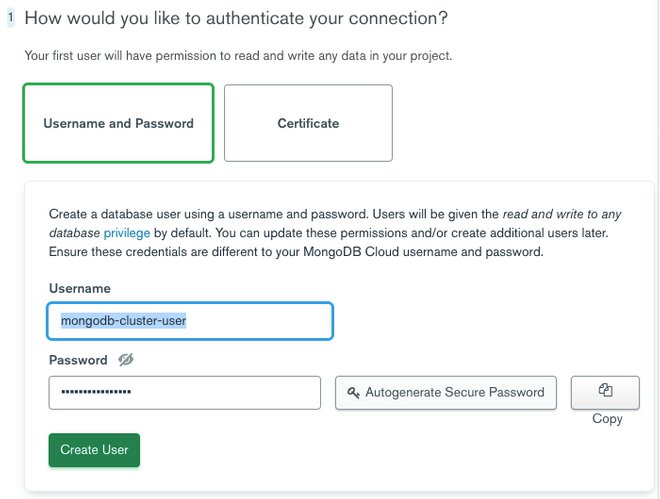Click the Autogenerate Secure Password label text
The height and width of the screenshot is (499, 660).
pos(455,392)
